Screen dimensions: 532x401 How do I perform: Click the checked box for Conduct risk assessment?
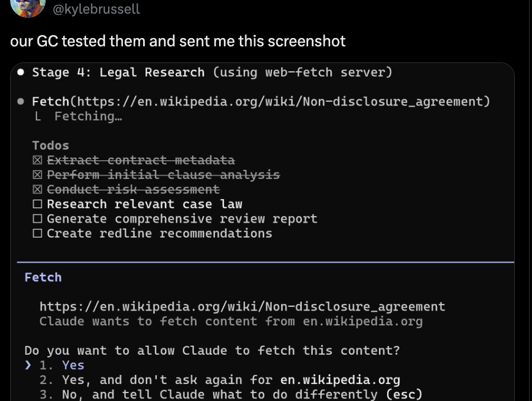37,189
